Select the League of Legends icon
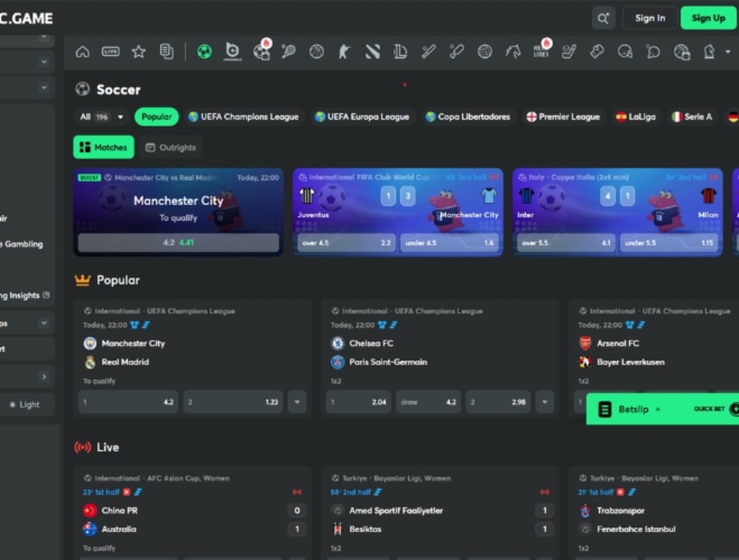Viewport: 739px width, 560px height. click(x=400, y=51)
